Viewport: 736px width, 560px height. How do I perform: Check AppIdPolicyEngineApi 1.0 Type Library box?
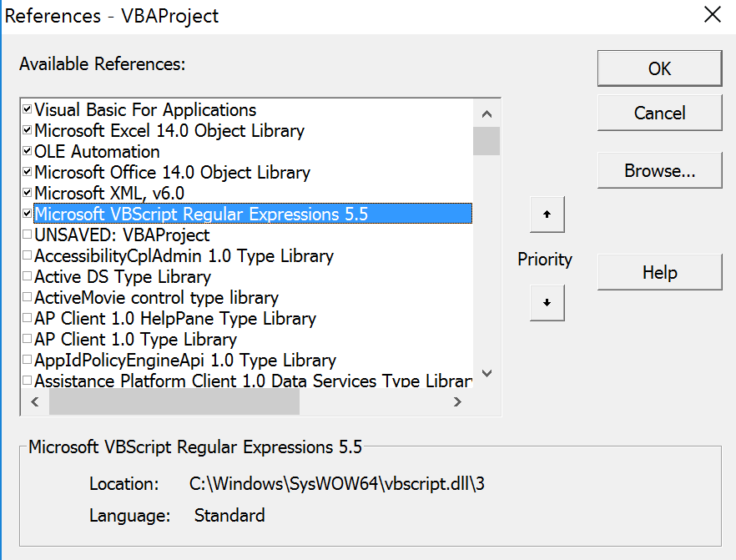coord(28,360)
